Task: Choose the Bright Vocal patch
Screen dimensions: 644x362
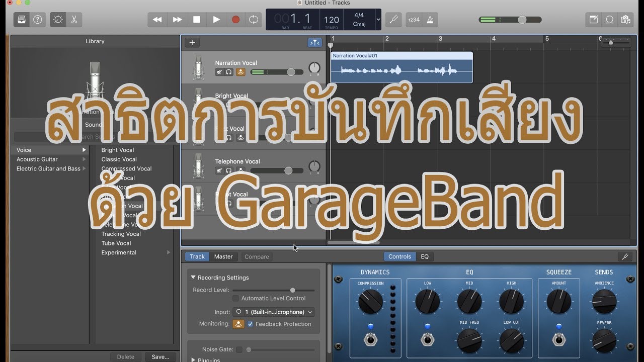Action: (x=118, y=150)
